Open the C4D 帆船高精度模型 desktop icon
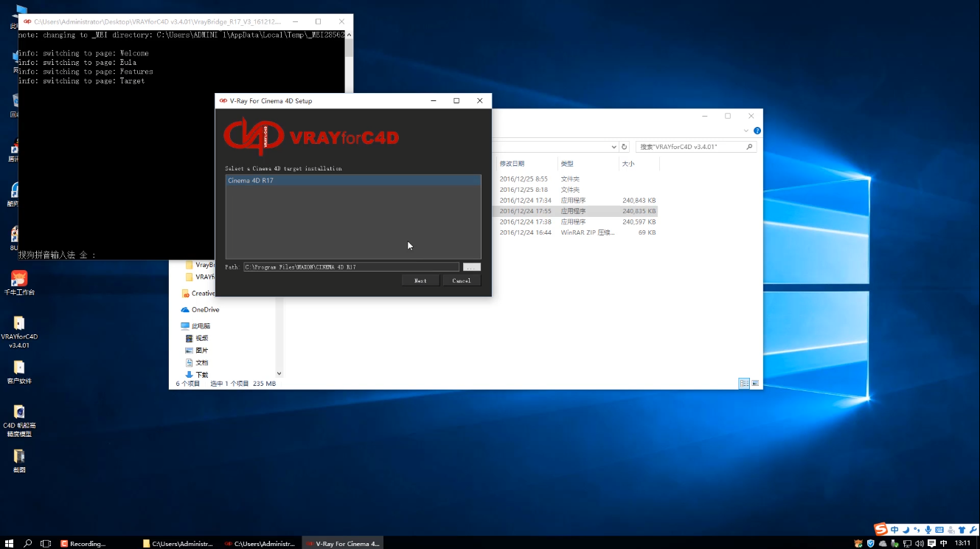 click(x=19, y=412)
